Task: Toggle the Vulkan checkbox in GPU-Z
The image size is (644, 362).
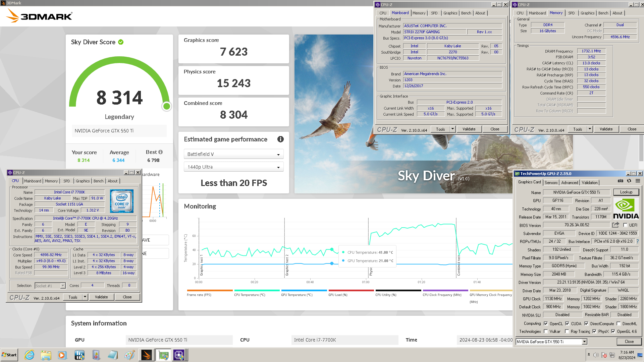Action: point(546,331)
